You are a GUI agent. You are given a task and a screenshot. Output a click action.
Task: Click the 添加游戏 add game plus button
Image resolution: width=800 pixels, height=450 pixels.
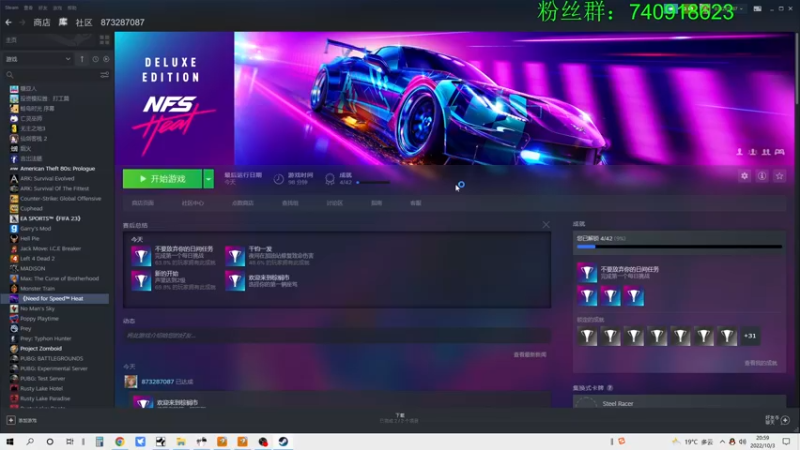tap(11, 420)
